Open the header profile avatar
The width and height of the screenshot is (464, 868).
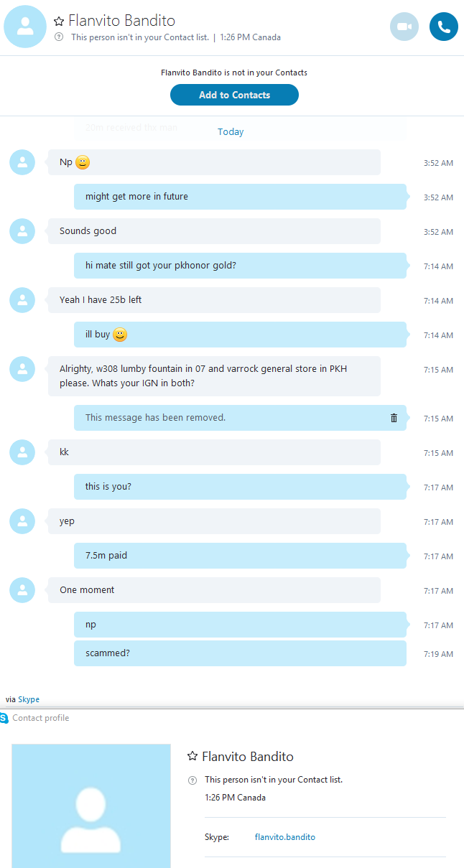25,27
